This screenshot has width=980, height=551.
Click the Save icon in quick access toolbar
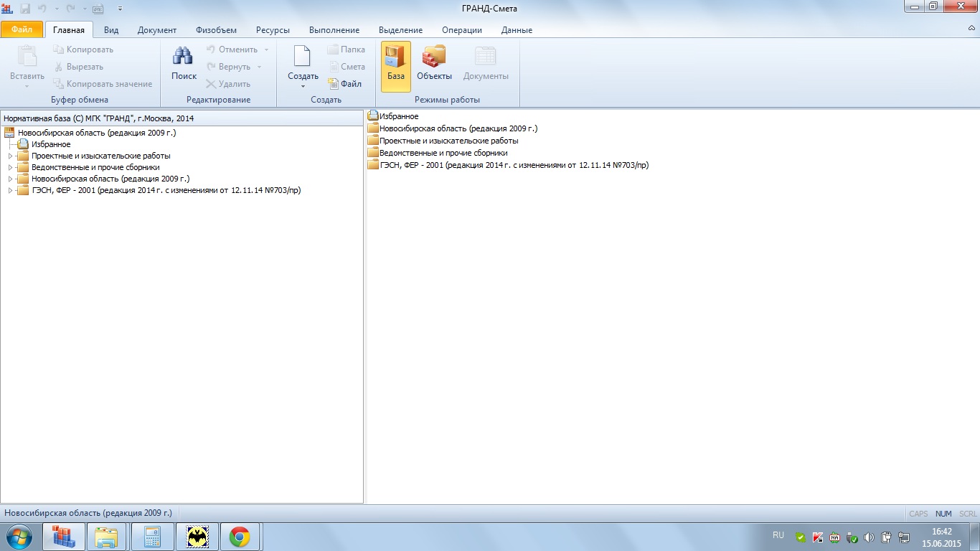click(26, 8)
